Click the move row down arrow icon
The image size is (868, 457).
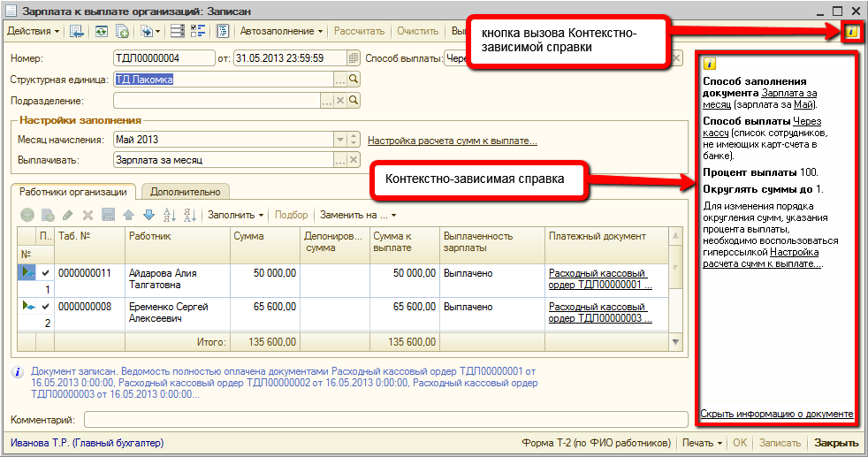(148, 215)
